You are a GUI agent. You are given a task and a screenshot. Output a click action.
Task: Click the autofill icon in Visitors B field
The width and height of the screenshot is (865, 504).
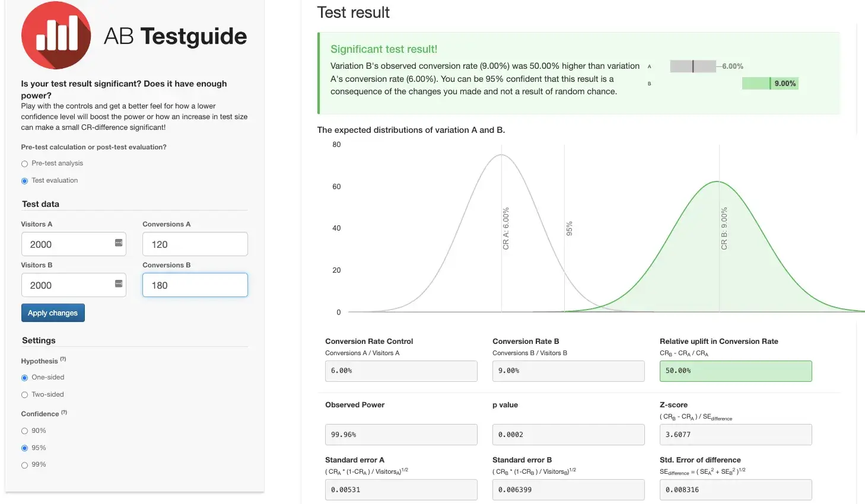(119, 284)
